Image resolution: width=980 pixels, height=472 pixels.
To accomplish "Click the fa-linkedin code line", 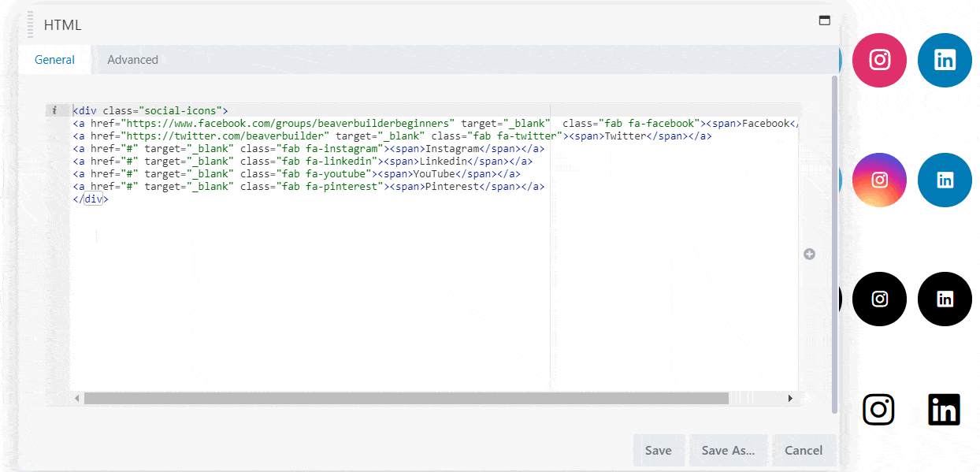I will point(303,162).
